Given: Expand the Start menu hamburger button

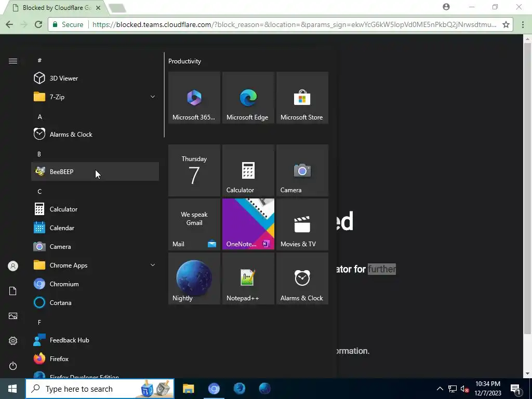Looking at the screenshot, I should pos(13,61).
